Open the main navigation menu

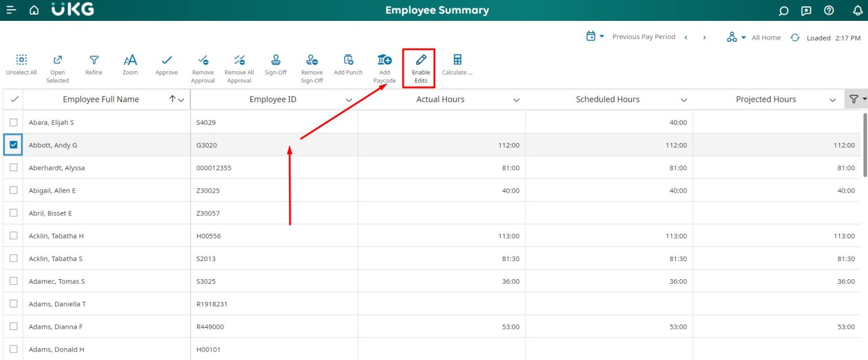tap(11, 10)
